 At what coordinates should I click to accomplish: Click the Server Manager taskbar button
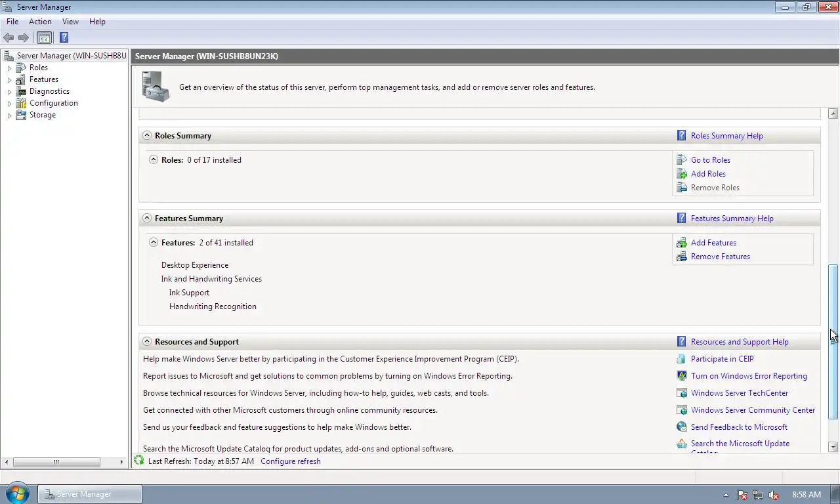point(90,494)
